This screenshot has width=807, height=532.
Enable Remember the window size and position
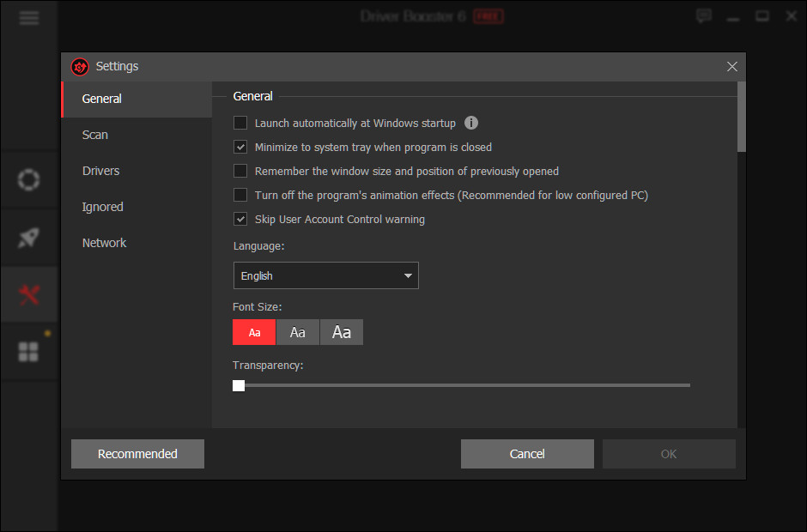point(240,171)
